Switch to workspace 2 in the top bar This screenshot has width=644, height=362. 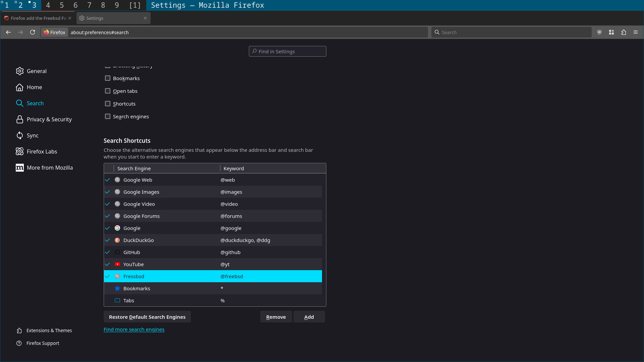tap(20, 5)
